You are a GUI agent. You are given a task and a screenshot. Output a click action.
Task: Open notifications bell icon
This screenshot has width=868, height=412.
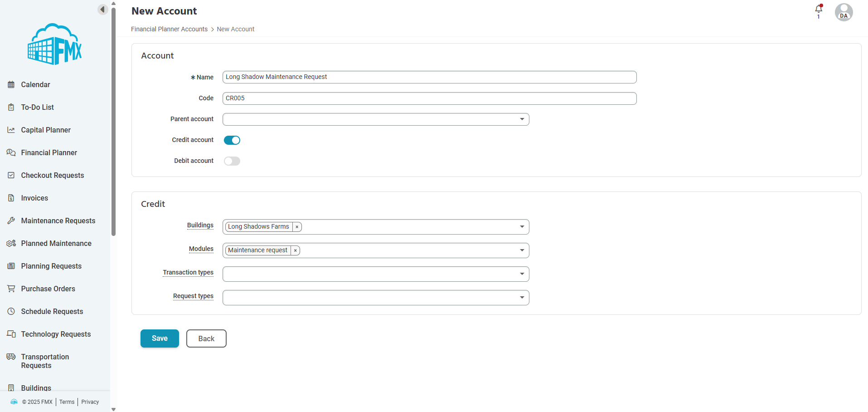(819, 9)
